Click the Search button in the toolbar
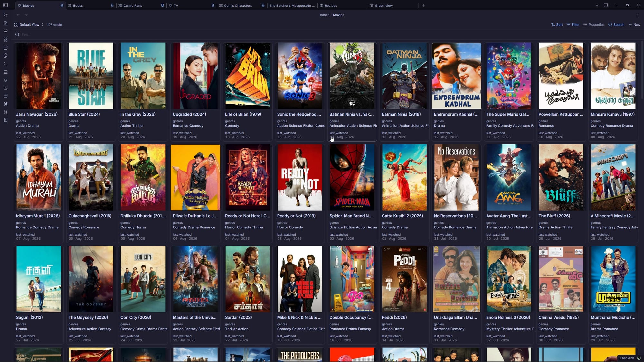The image size is (644, 362). 616,25
